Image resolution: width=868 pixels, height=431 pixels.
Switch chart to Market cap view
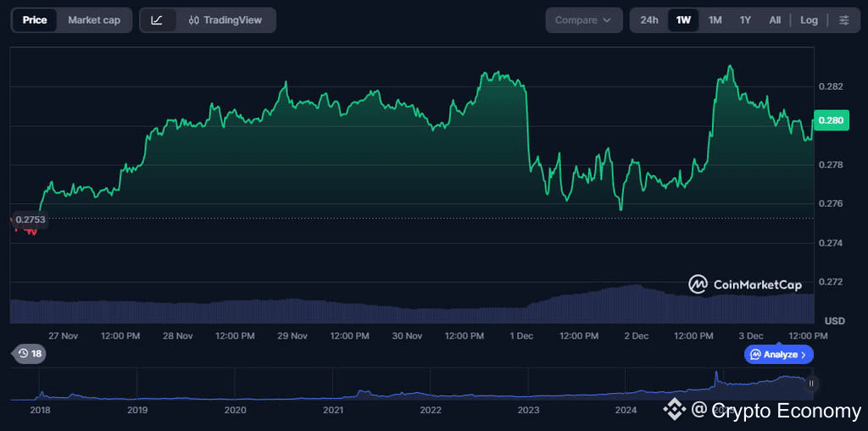(94, 20)
